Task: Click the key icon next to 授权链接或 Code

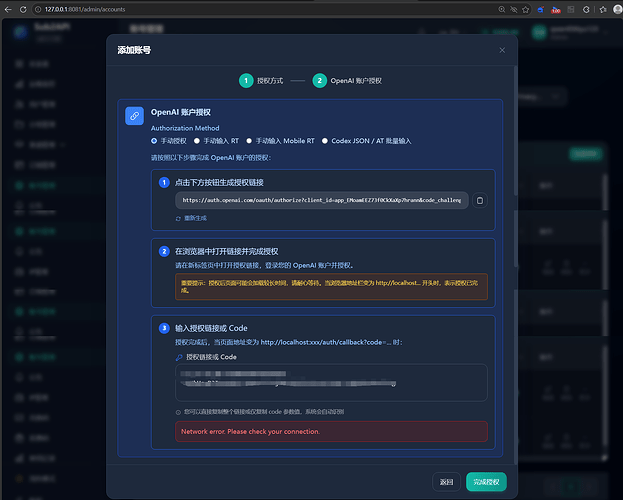Action: [x=179, y=357]
